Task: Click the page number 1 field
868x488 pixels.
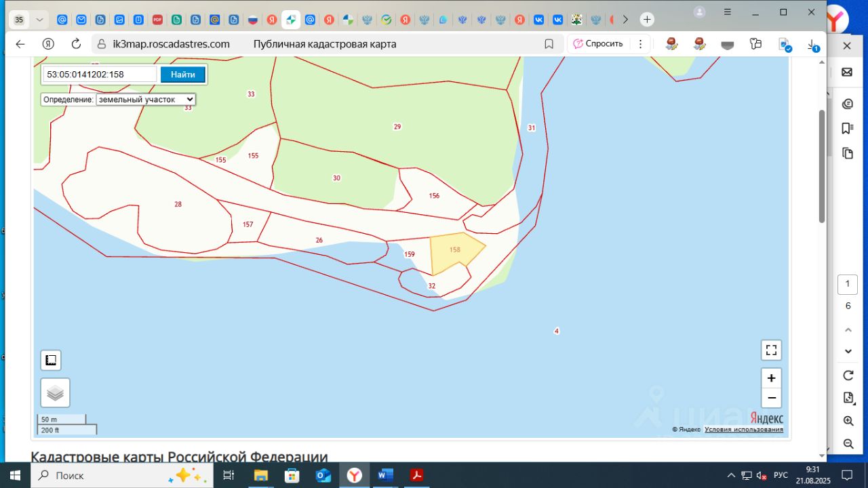Action: pyautogui.click(x=848, y=284)
